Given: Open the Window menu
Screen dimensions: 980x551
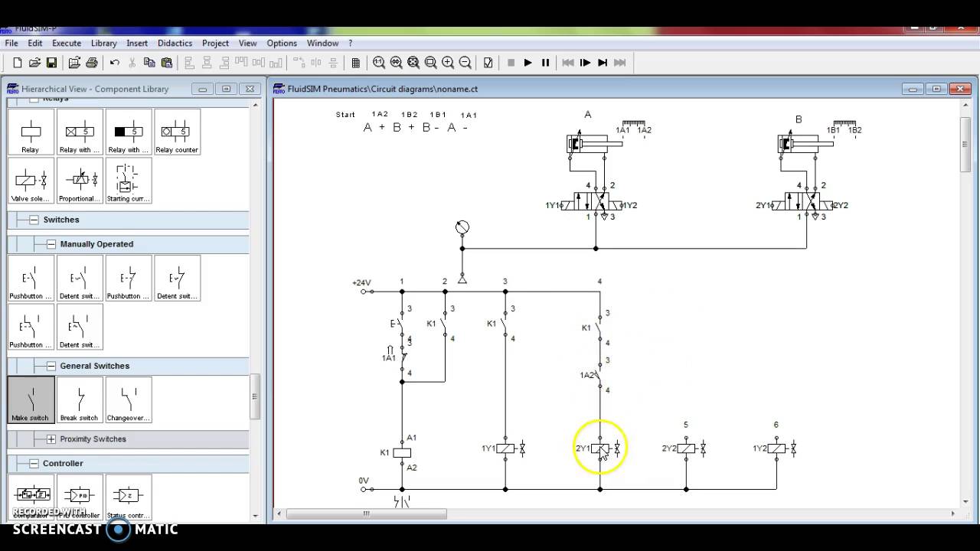Looking at the screenshot, I should tap(322, 44).
